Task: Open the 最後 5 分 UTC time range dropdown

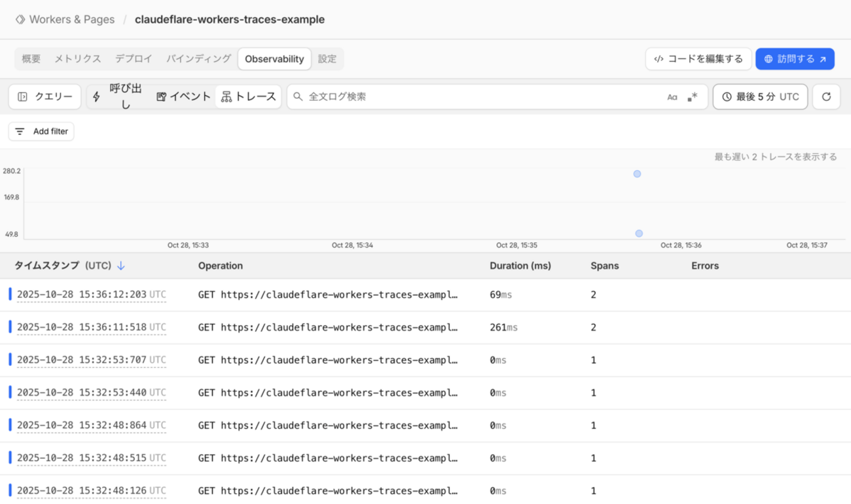Action: (x=760, y=97)
